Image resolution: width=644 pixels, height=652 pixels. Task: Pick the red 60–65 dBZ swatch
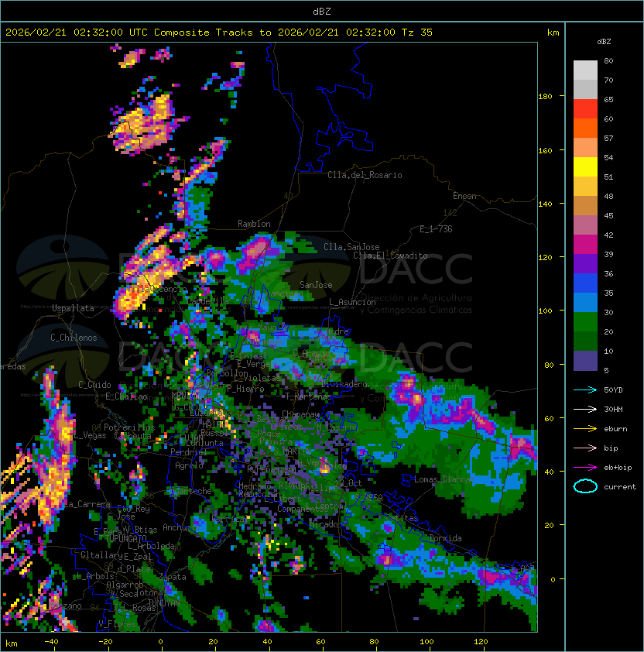585,109
